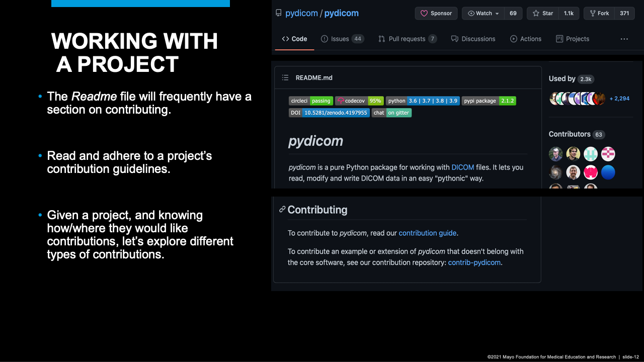
Task: Open the three-dot overflow menu
Action: pos(624,39)
